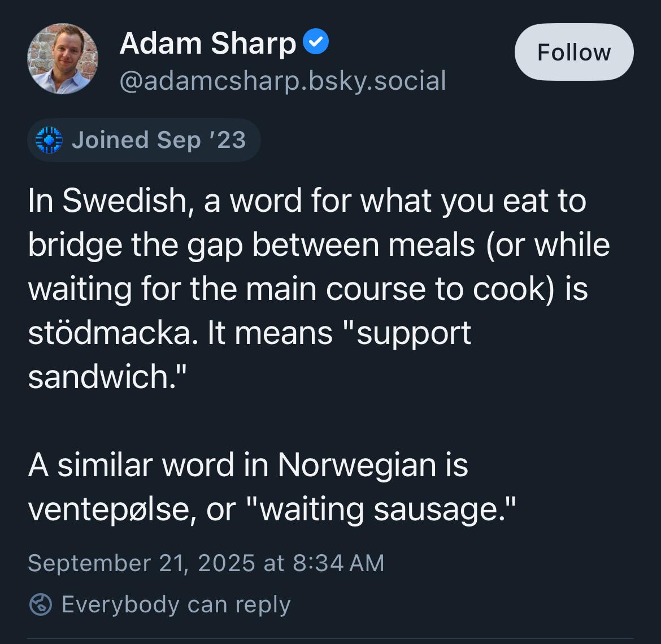Click the Everybody can reply label

pyautogui.click(x=176, y=605)
